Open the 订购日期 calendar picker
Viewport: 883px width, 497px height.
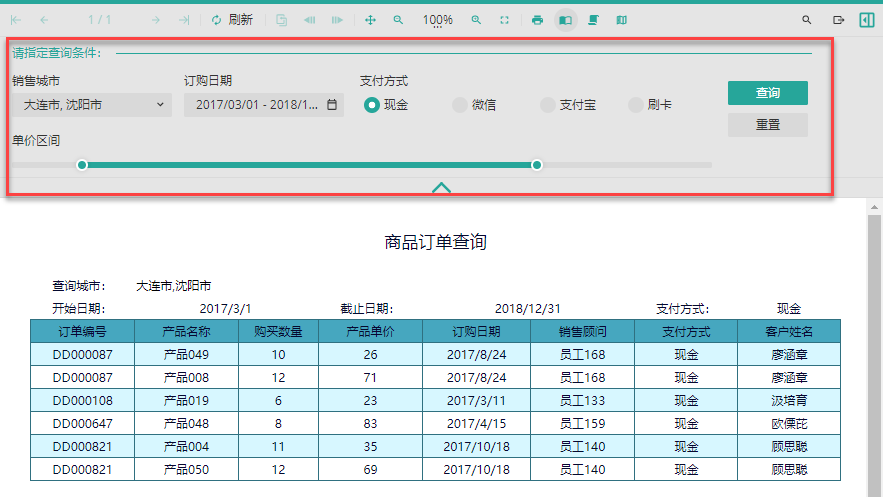tap(332, 105)
